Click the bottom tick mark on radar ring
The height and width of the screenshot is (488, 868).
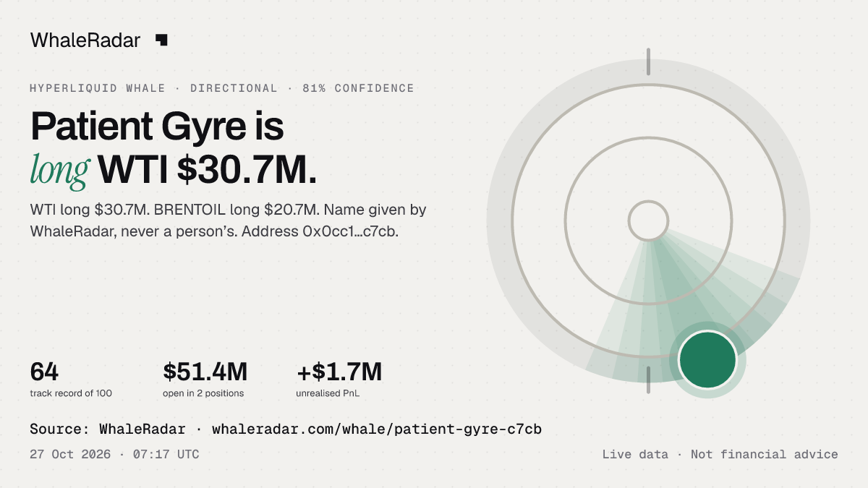pyautogui.click(x=648, y=380)
